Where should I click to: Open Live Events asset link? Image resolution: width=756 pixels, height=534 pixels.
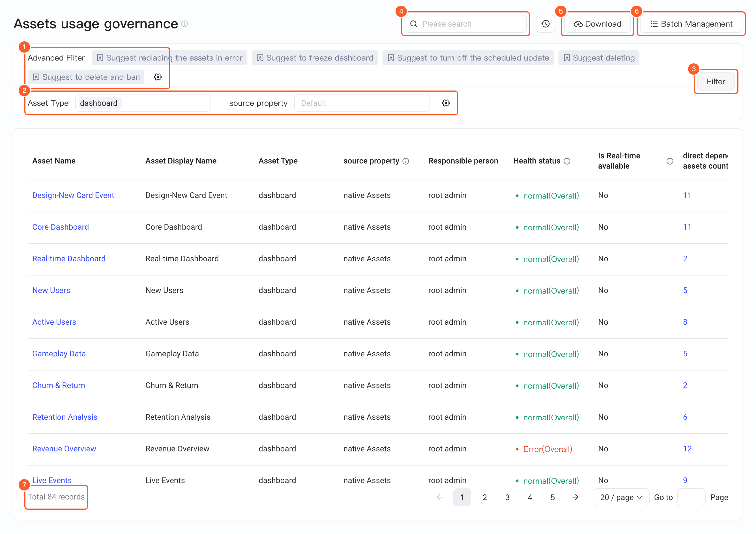point(52,480)
